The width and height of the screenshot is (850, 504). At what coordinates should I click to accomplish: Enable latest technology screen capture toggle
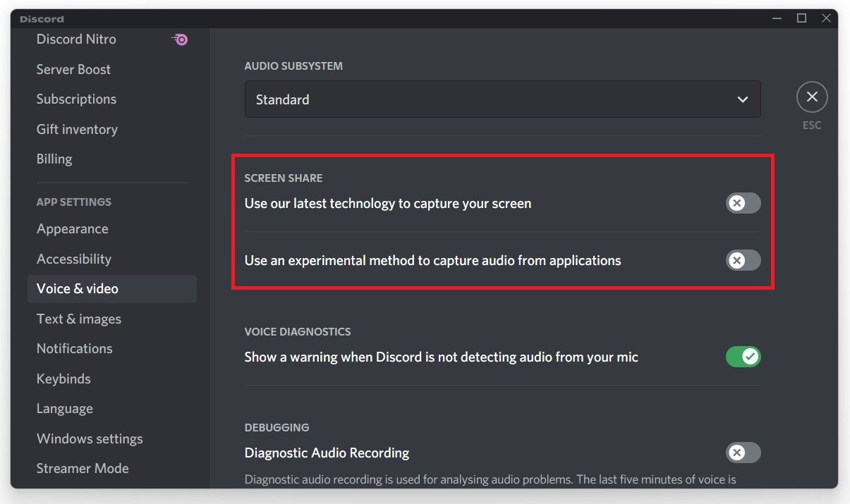[x=743, y=204]
